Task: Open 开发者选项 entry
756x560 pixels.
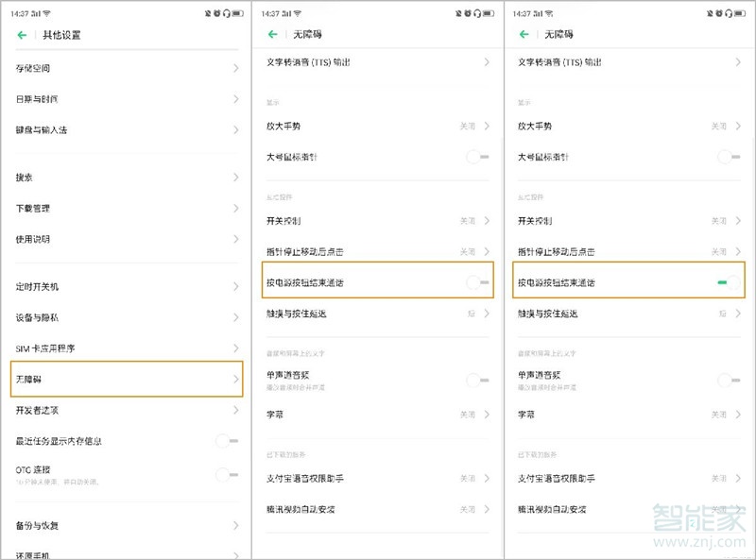Action: (x=126, y=410)
